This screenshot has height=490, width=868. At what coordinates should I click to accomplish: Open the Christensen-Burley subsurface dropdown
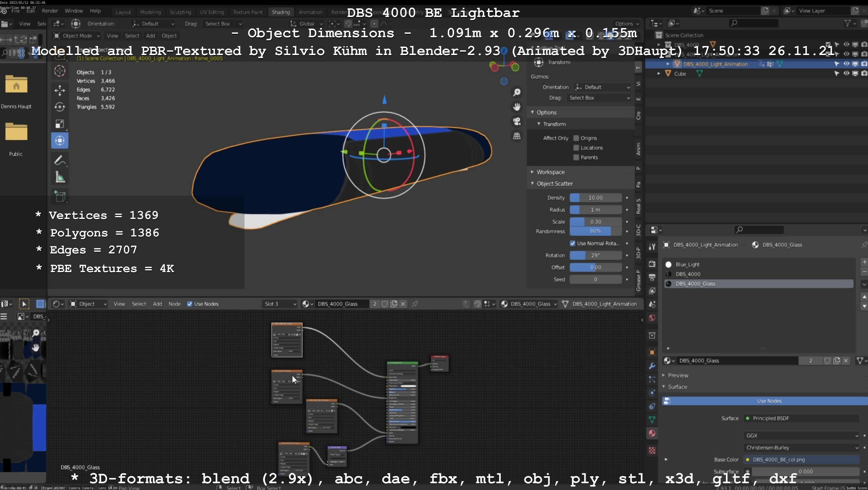[x=801, y=448]
